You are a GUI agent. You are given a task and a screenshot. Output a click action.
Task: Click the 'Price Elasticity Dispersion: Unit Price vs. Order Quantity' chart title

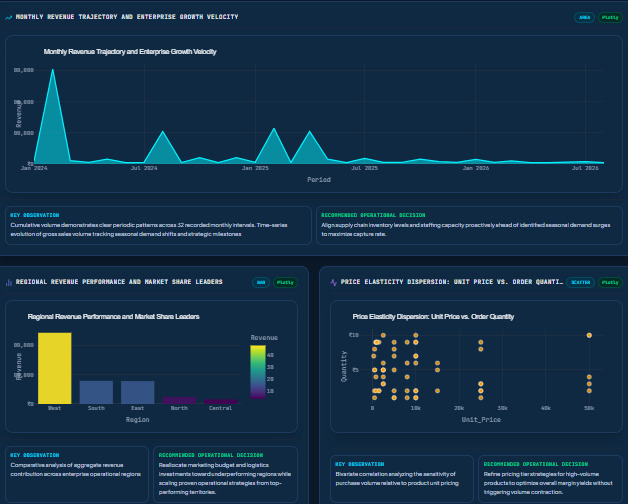[433, 317]
